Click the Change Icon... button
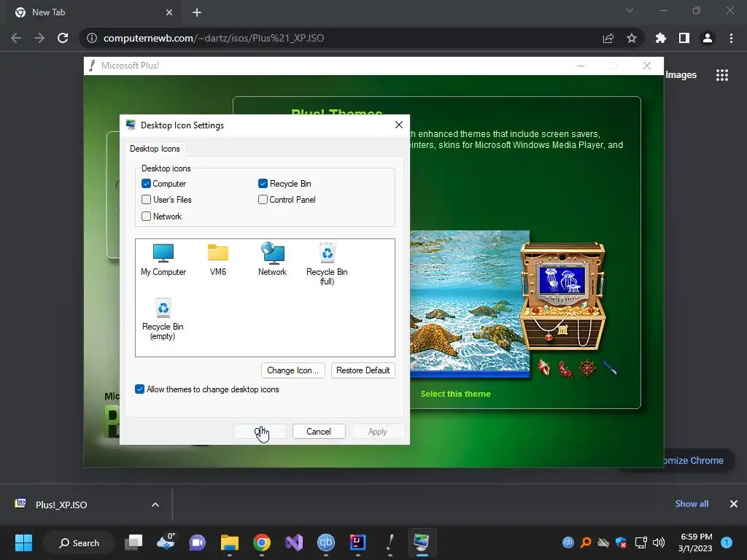Image resolution: width=747 pixels, height=560 pixels. [x=293, y=370]
